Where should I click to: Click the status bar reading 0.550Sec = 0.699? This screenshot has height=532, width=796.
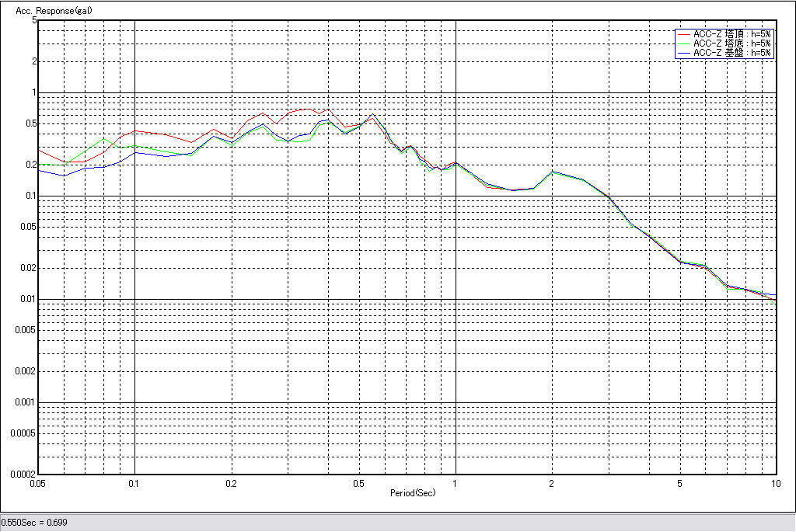click(x=34, y=523)
